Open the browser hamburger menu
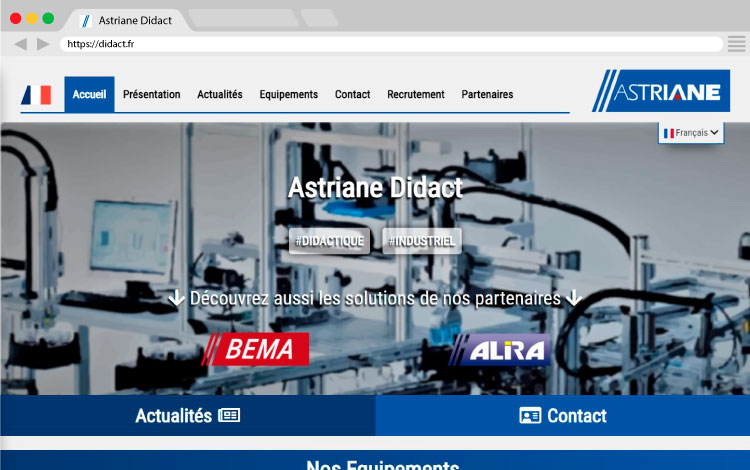Screen dimensions: 750x470 736,44
